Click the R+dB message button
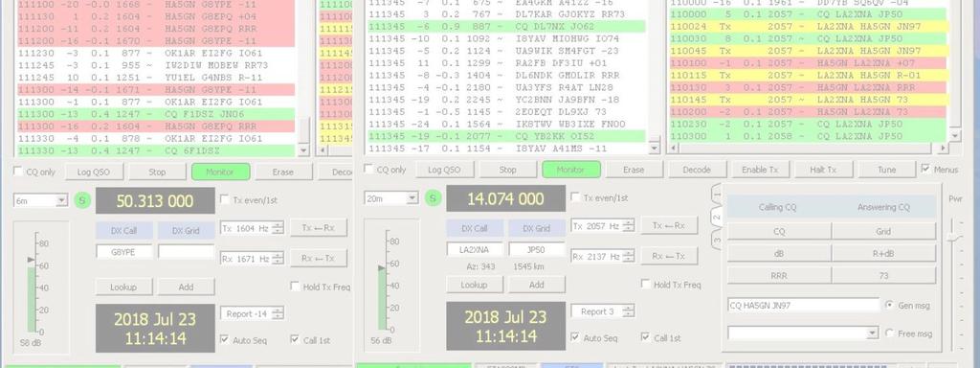Image resolution: width=980 pixels, height=368 pixels. 883,253
